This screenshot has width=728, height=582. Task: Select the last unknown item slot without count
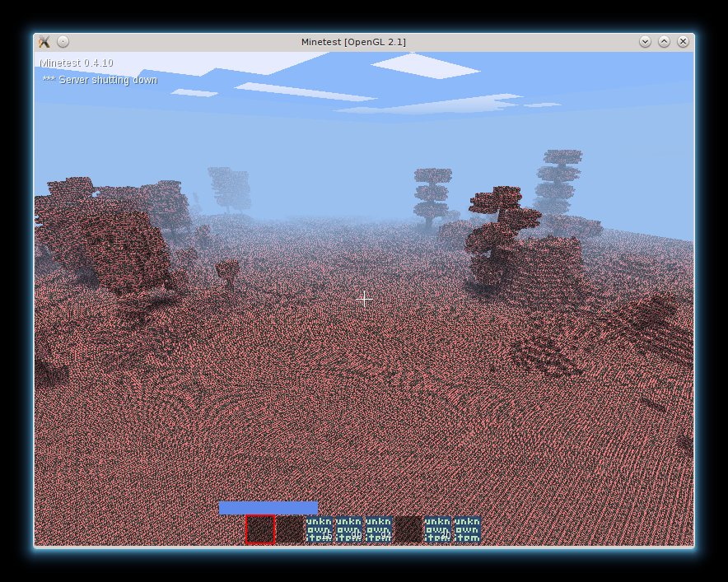(x=468, y=529)
